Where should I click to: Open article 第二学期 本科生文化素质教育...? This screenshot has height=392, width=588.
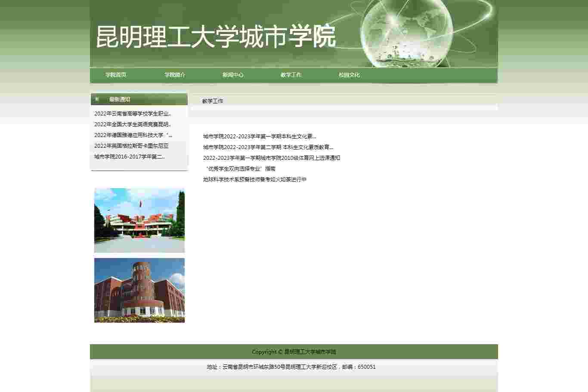tap(268, 147)
